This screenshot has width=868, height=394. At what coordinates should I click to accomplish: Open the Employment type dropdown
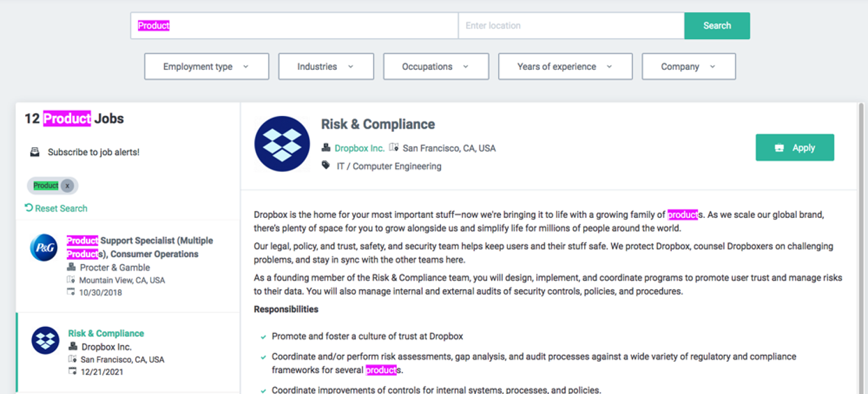[207, 66]
